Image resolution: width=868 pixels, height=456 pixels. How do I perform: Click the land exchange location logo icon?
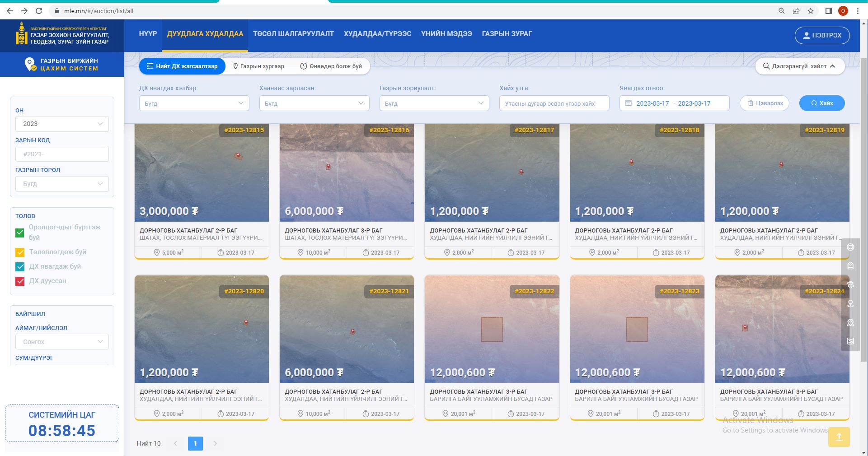tap(30, 64)
